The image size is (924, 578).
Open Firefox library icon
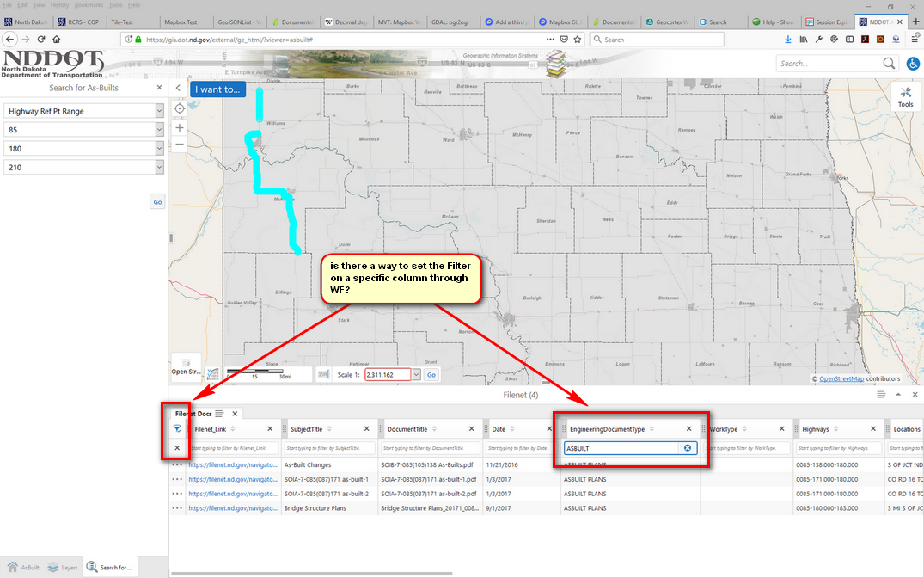803,39
